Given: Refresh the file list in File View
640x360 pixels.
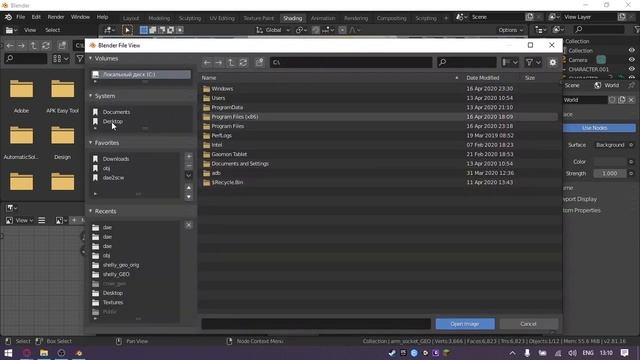Looking at the screenshot, I should [x=243, y=62].
